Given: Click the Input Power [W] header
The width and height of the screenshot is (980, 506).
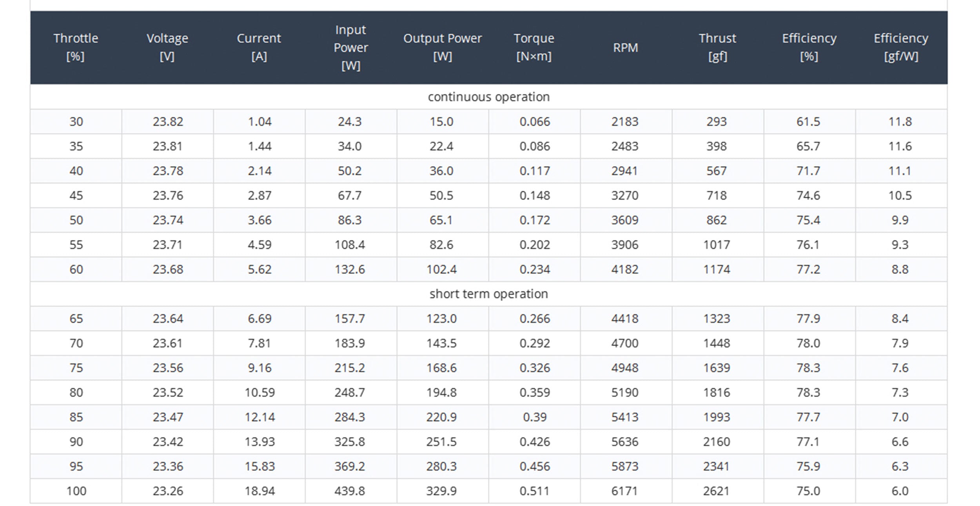Looking at the screenshot, I should 350,47.
